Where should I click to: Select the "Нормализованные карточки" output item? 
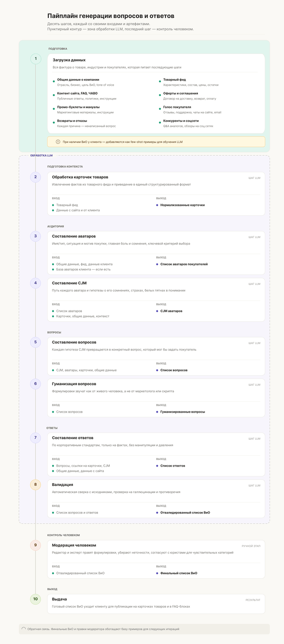click(182, 205)
